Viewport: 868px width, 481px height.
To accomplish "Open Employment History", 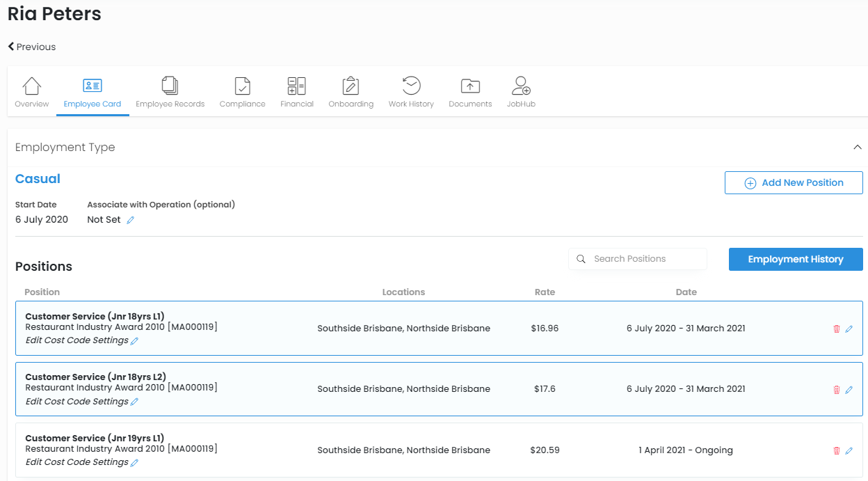I will pyautogui.click(x=796, y=260).
